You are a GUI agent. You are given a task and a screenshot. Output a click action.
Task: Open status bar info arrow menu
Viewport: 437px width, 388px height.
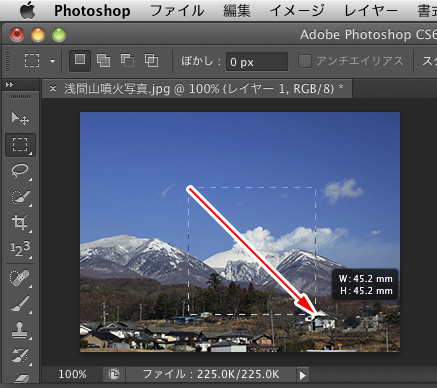point(302,375)
